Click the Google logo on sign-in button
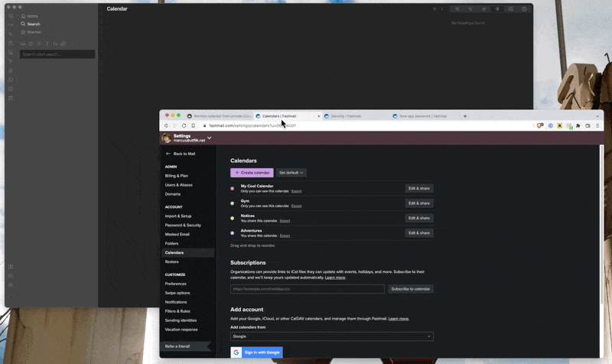This screenshot has width=612, height=364. tap(236, 353)
